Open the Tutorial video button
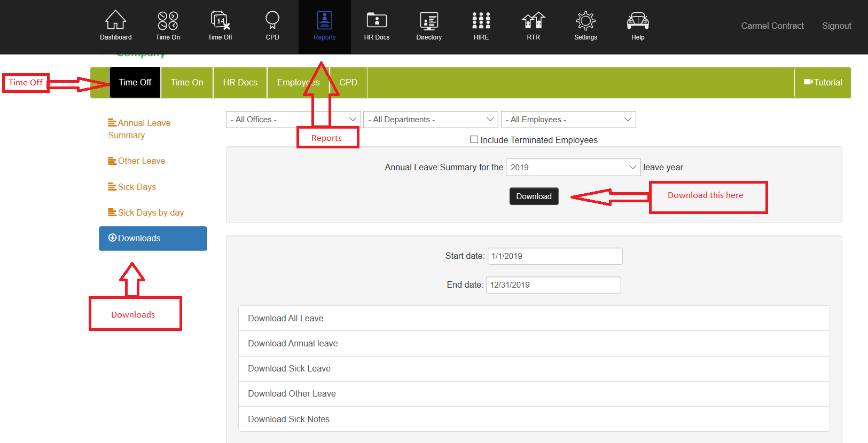This screenshot has height=443, width=868. (823, 83)
